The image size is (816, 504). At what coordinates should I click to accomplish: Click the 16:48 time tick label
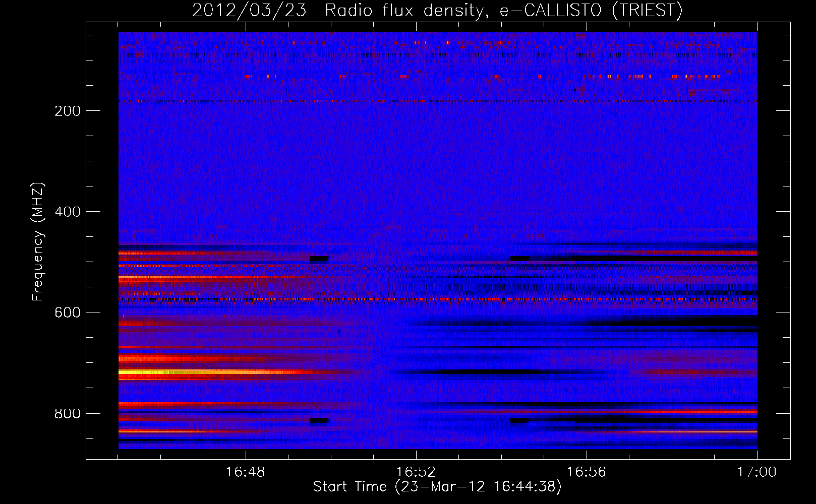click(x=246, y=472)
